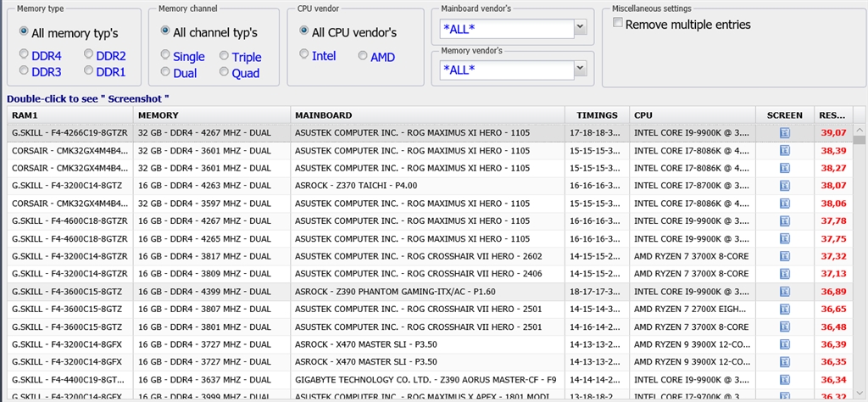Open screenshot icon for 38,06 result row
Viewport: 868px width, 402px height.
pos(785,204)
